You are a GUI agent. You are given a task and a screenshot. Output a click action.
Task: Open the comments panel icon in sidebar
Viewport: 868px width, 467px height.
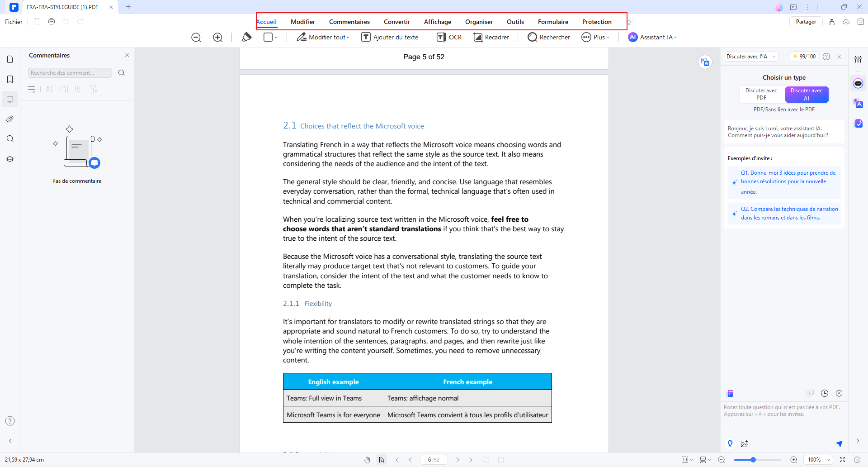click(10, 99)
